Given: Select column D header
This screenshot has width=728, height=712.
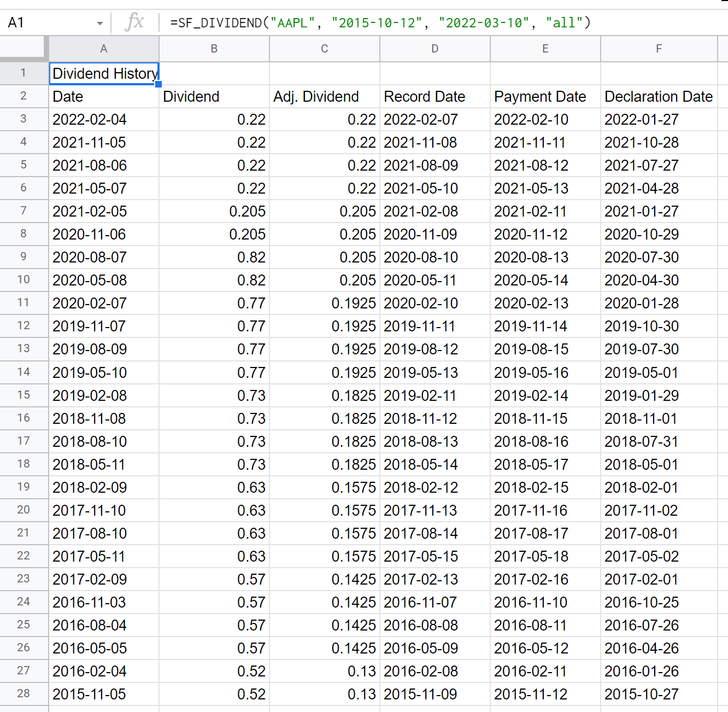Looking at the screenshot, I should coord(435,49).
